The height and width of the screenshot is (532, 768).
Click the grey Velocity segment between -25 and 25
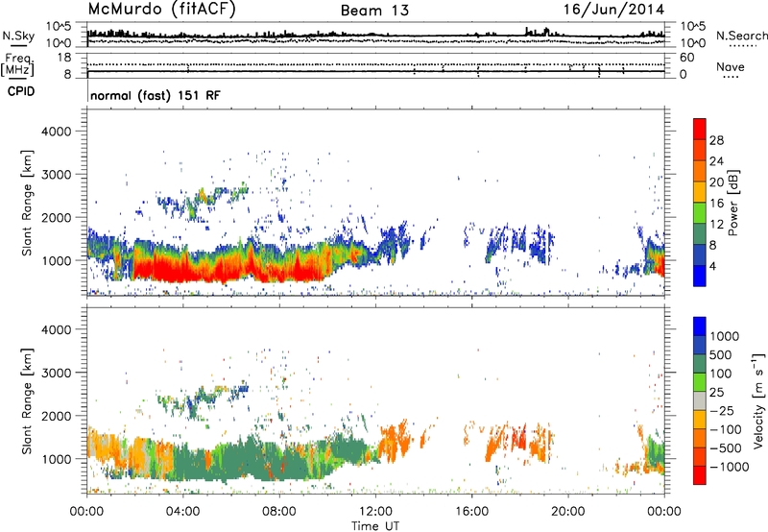[700, 400]
